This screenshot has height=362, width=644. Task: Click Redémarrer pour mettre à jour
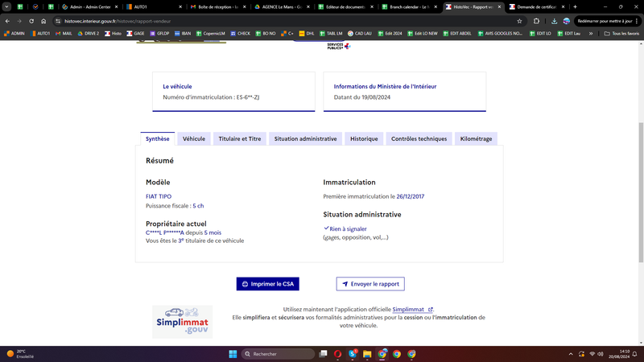pyautogui.click(x=607, y=21)
